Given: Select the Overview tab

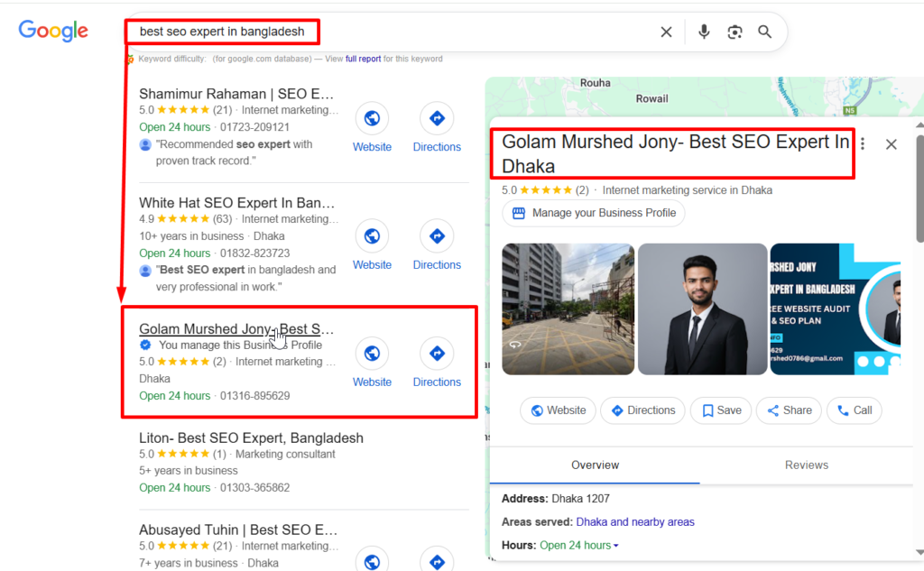Looking at the screenshot, I should 595,465.
